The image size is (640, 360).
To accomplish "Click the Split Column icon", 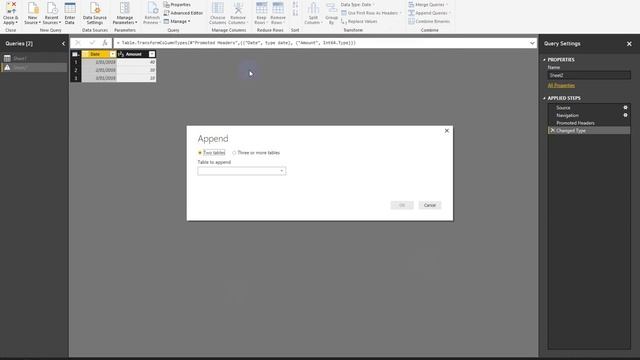I will (x=313, y=8).
